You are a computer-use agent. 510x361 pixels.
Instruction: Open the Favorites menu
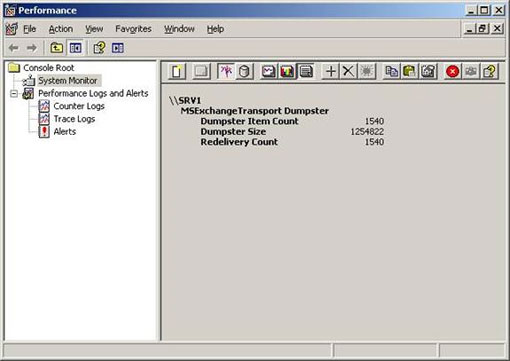click(133, 29)
